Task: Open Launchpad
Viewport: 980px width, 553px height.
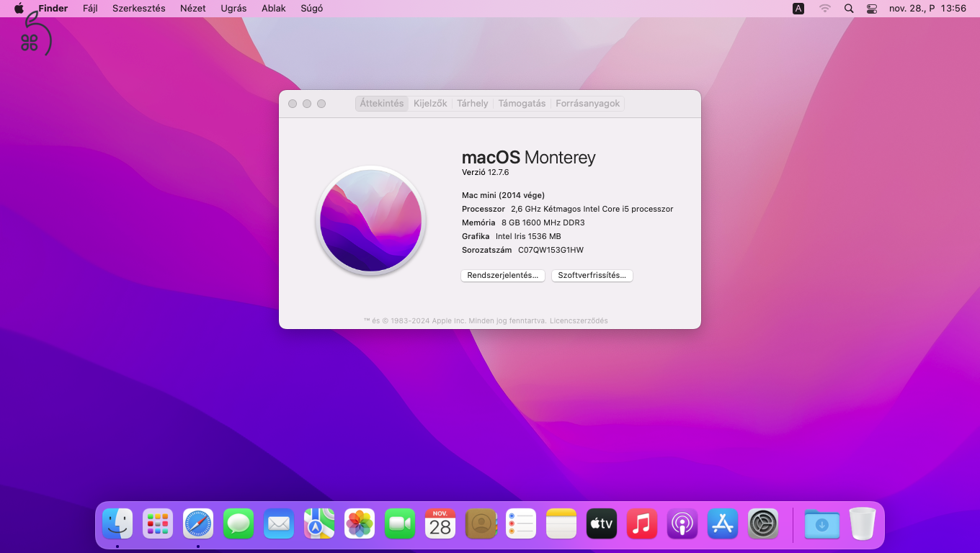Action: [x=158, y=523]
